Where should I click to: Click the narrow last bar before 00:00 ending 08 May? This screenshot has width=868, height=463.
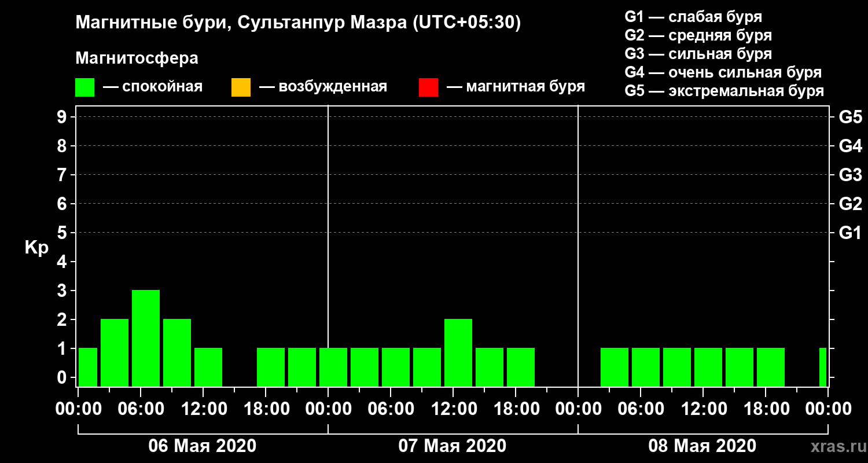[823, 367]
